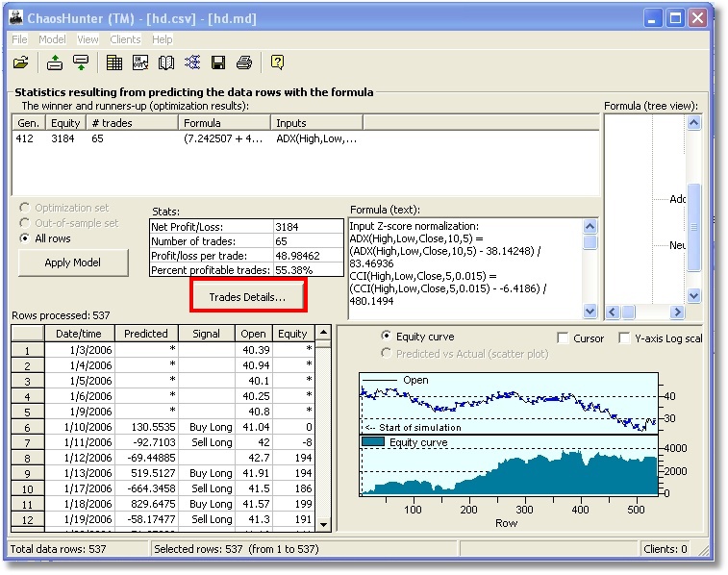Click the Trades Details button
This screenshot has width=728, height=575.
click(248, 296)
